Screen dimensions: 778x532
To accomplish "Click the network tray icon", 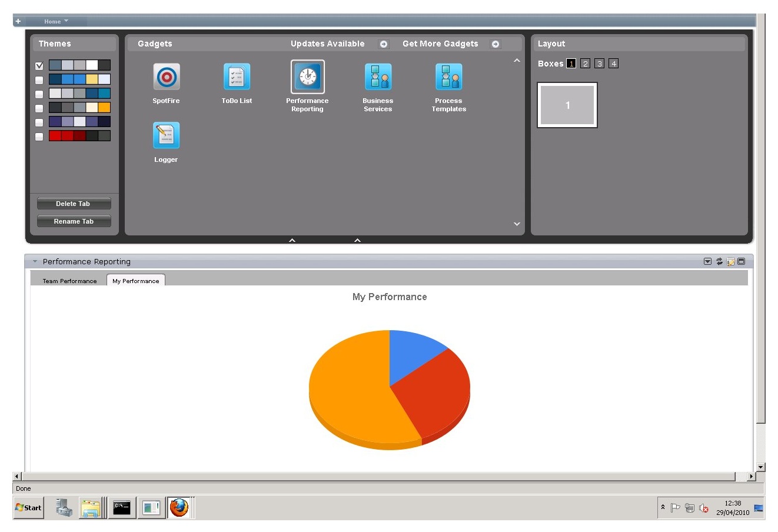I will point(690,508).
